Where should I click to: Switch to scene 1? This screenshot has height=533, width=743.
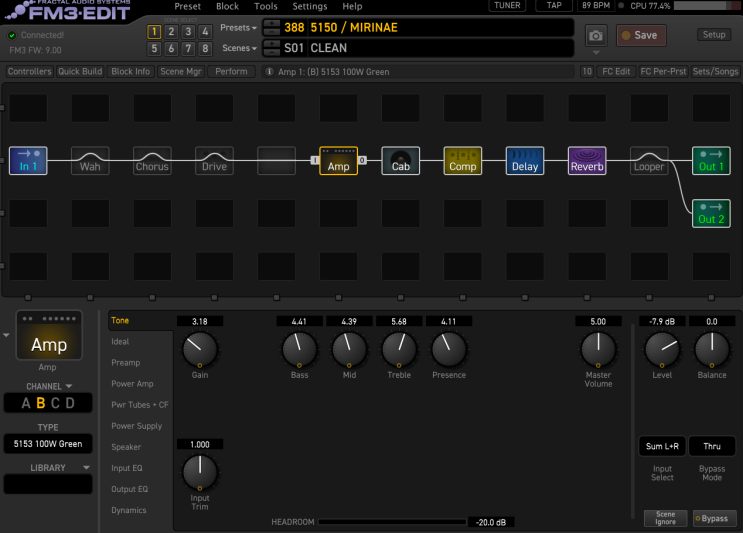click(x=154, y=32)
